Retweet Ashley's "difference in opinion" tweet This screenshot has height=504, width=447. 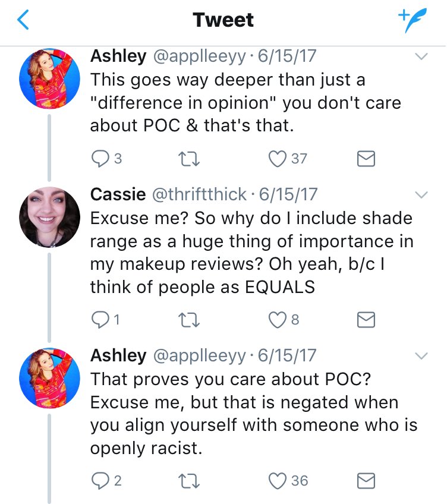click(x=189, y=159)
